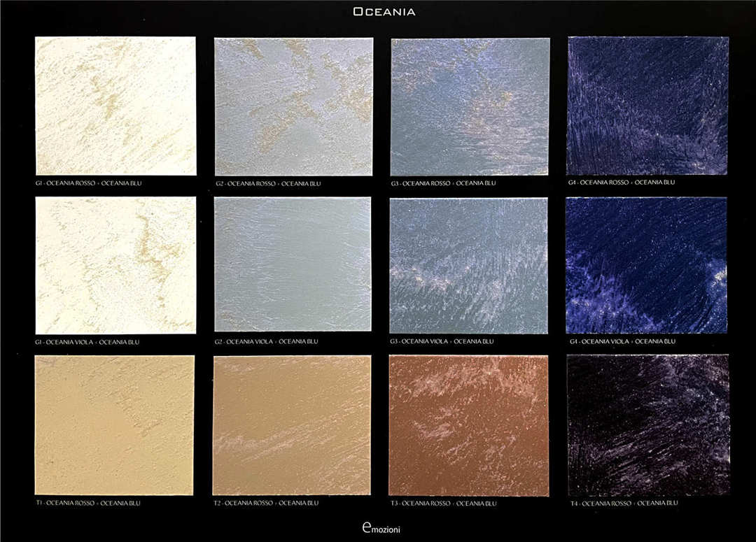Select the G3 Oceania Rosso + Blu swatch
Viewport: 756px width, 542px height.
tap(470, 107)
